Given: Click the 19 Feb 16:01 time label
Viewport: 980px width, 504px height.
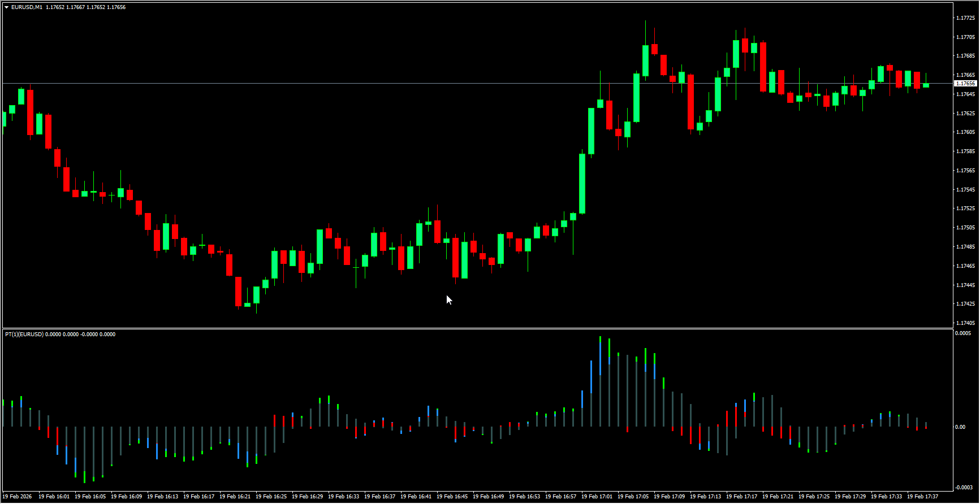Looking at the screenshot, I should click(x=54, y=497).
